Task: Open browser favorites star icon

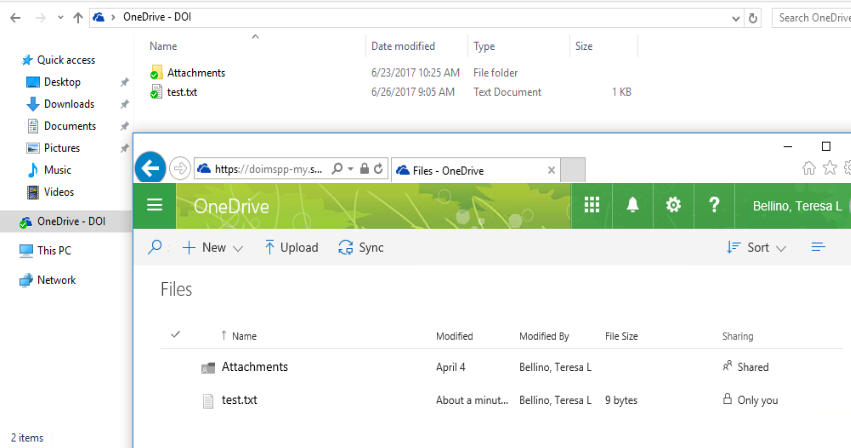Action: tap(830, 168)
